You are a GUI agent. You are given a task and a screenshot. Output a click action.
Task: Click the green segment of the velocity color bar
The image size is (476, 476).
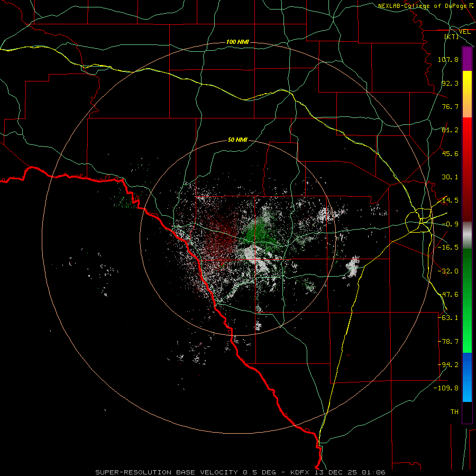pyautogui.click(x=467, y=300)
